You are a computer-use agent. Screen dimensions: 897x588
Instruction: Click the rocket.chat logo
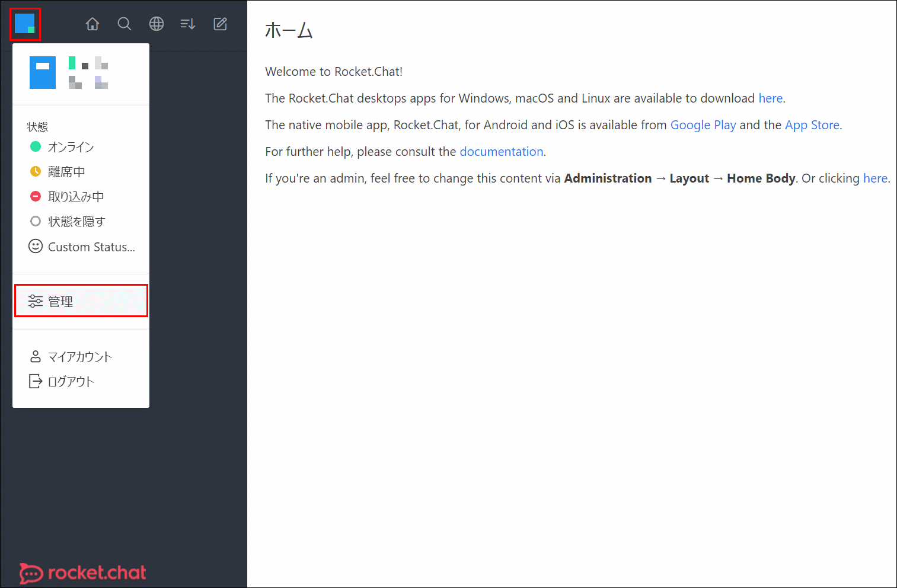pyautogui.click(x=83, y=573)
